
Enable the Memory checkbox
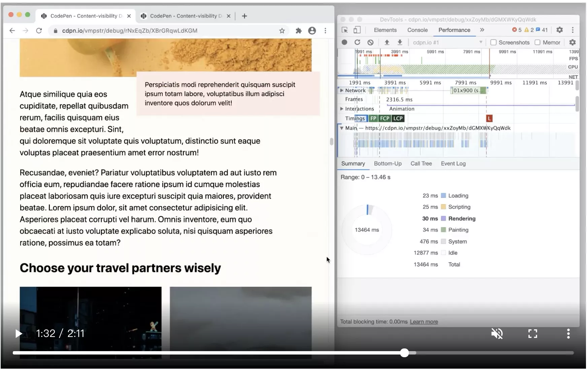pyautogui.click(x=537, y=42)
